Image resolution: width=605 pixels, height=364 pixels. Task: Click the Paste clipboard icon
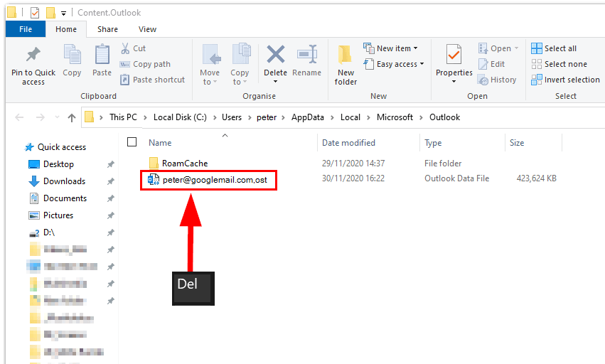pyautogui.click(x=102, y=55)
